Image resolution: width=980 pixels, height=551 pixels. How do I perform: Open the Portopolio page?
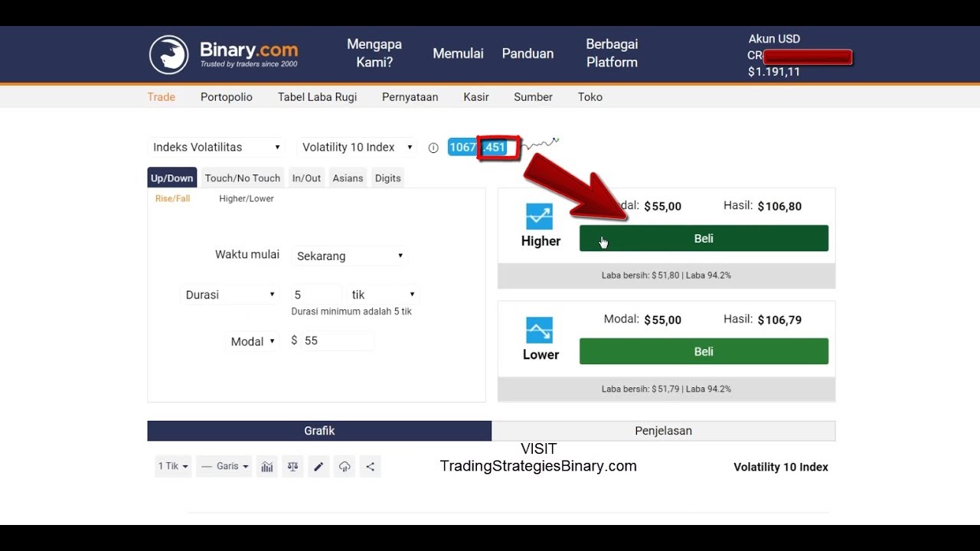(227, 97)
